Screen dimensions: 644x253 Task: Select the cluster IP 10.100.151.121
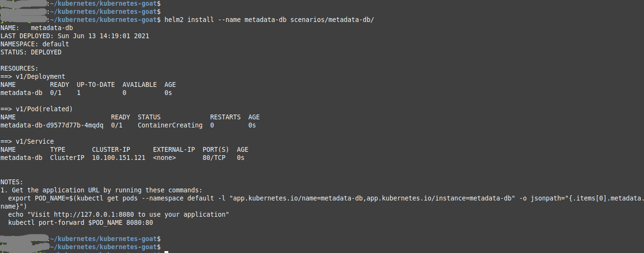pos(119,158)
